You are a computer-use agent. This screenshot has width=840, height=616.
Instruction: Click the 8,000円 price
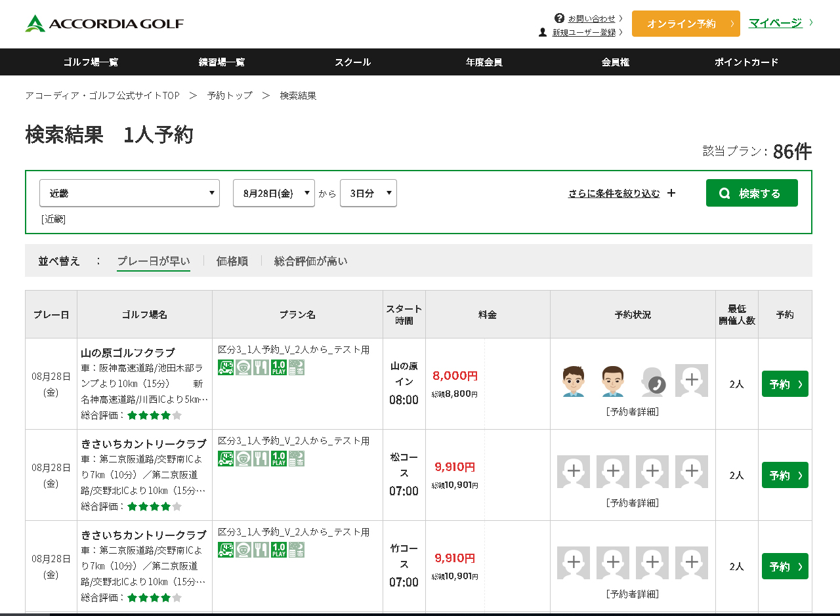[x=455, y=376]
